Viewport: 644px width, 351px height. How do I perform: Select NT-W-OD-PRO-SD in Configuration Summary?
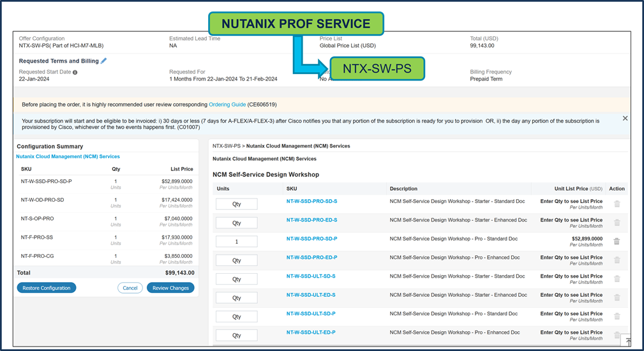[x=42, y=200]
